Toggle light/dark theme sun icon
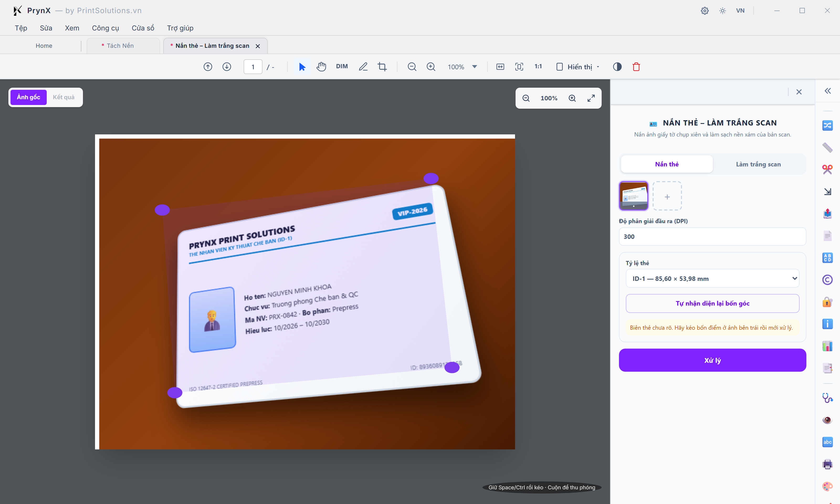 pos(722,10)
